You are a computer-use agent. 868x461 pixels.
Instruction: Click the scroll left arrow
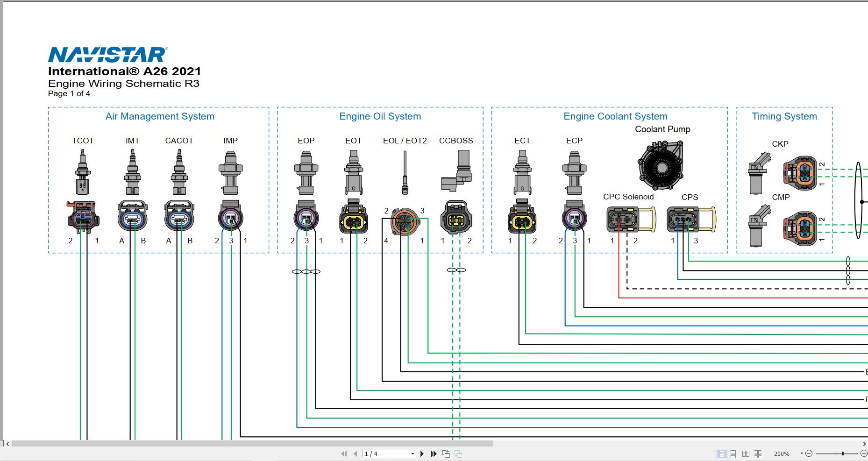7,444
